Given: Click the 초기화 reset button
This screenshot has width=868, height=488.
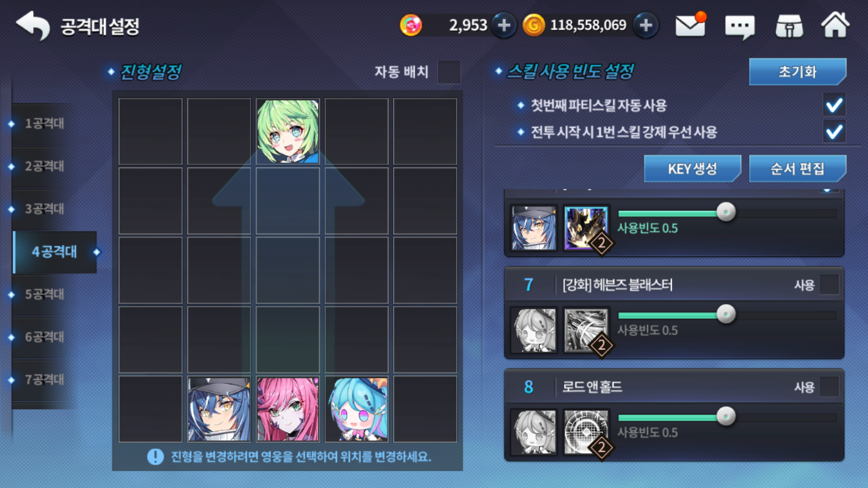Looking at the screenshot, I should tap(797, 72).
